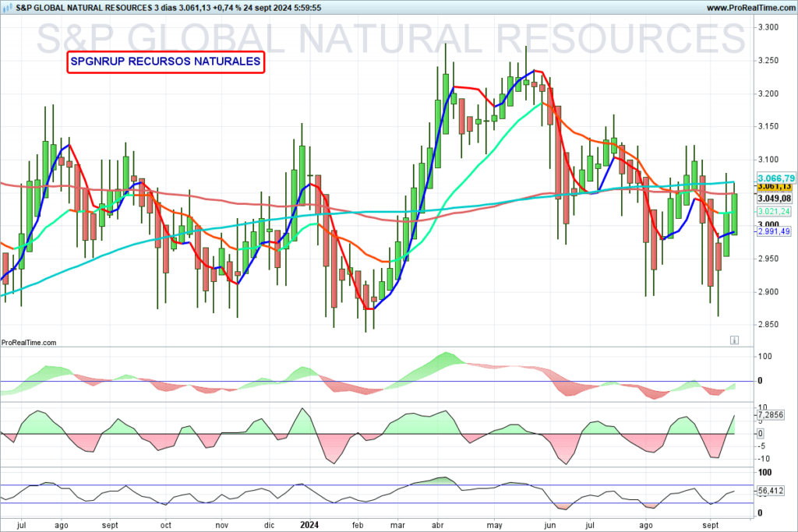Click the 2.950 price axis tick
The height and width of the screenshot is (532, 798).
pos(768,259)
